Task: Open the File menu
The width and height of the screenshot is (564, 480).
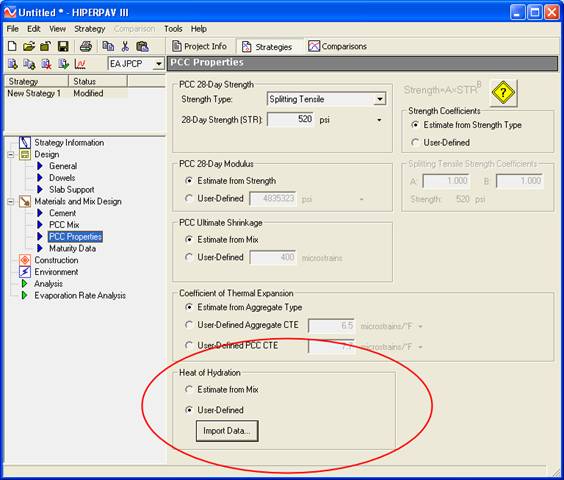Action: pyautogui.click(x=13, y=29)
